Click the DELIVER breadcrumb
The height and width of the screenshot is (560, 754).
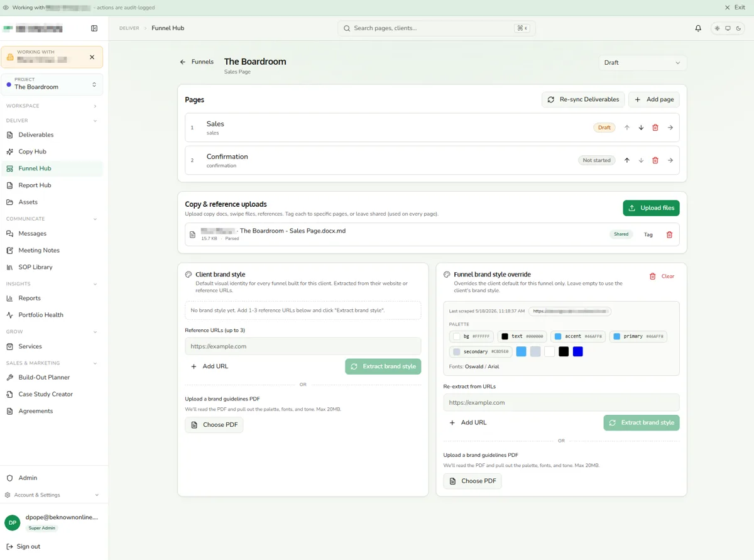click(129, 28)
